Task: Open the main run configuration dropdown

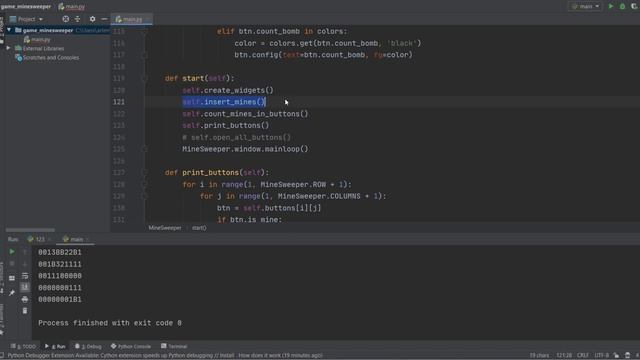Action: 585,7
